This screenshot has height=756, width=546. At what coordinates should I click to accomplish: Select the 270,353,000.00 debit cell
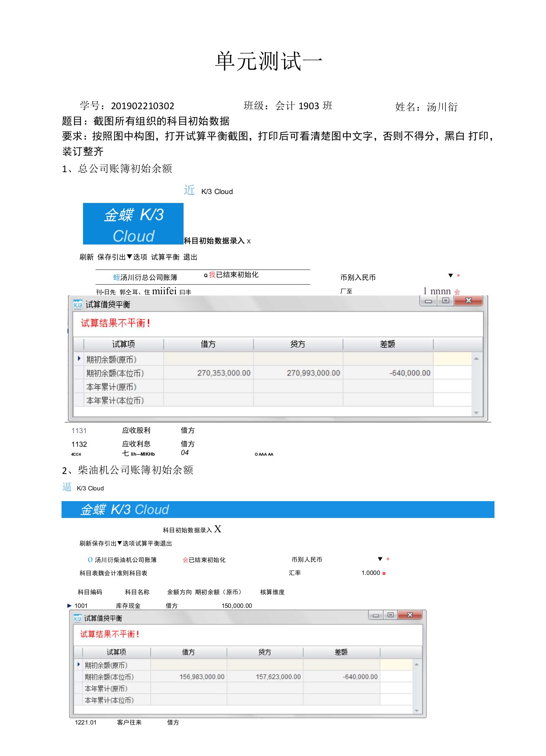[x=209, y=373]
